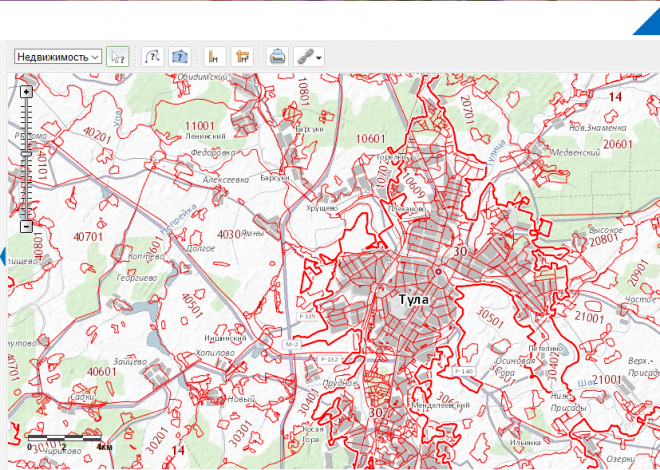The image size is (660, 470).
Task: Click the map scale bar
Action: tap(63, 439)
